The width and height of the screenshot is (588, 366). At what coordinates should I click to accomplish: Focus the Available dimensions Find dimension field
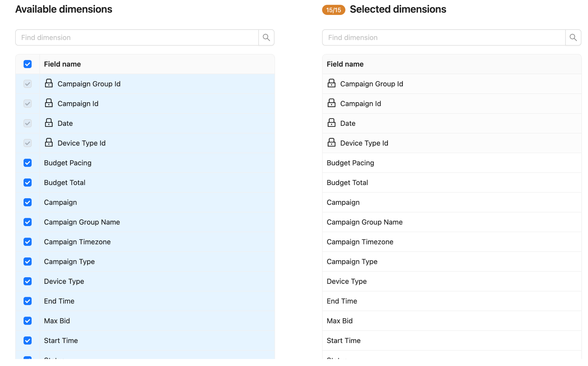137,37
